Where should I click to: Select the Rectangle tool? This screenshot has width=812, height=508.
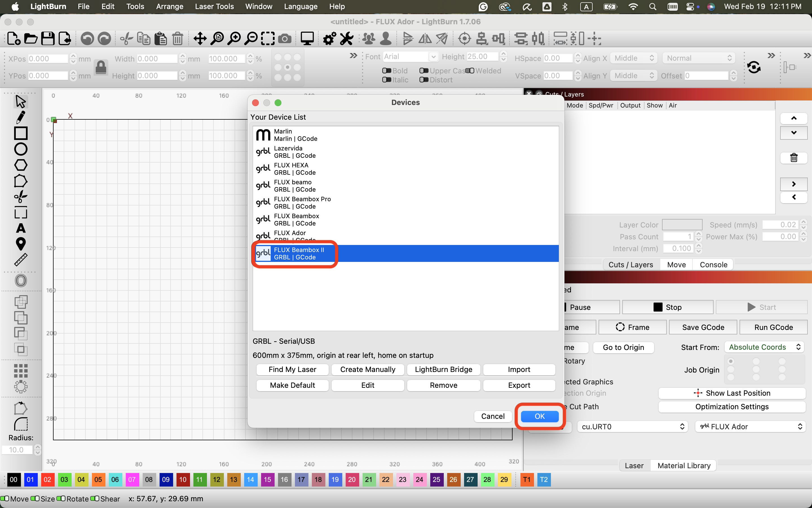pos(21,133)
